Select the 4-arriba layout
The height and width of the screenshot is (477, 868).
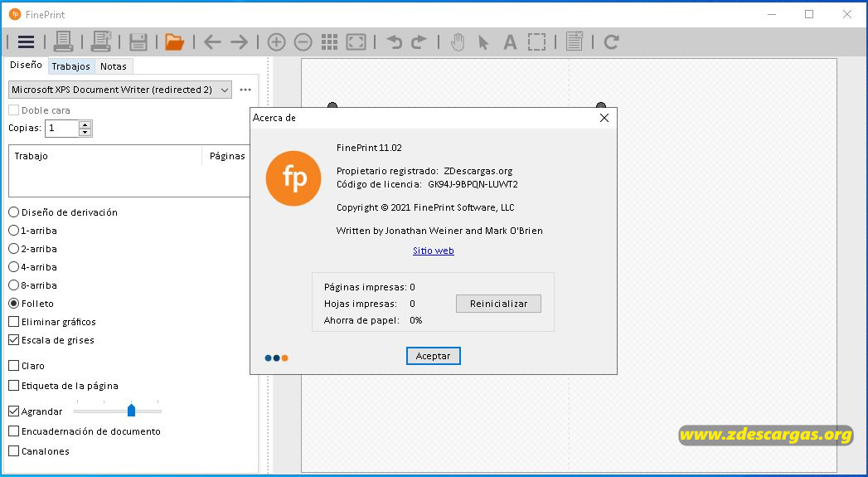tap(14, 267)
